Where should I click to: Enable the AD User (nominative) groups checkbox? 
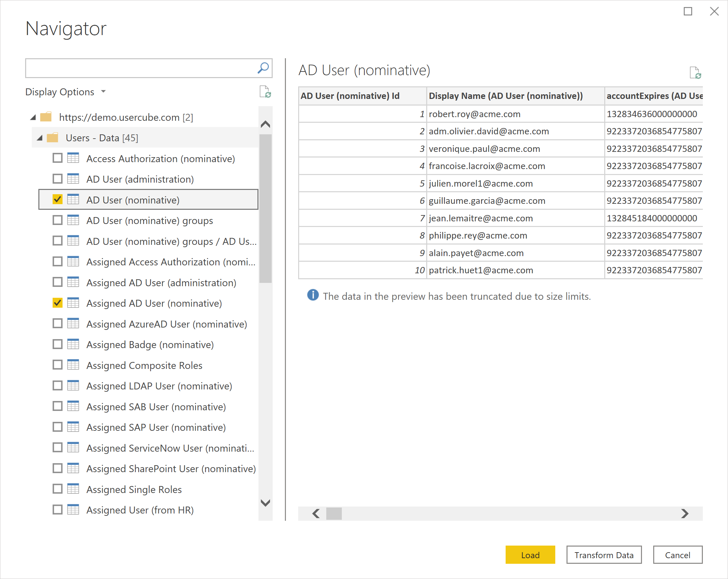pos(59,220)
